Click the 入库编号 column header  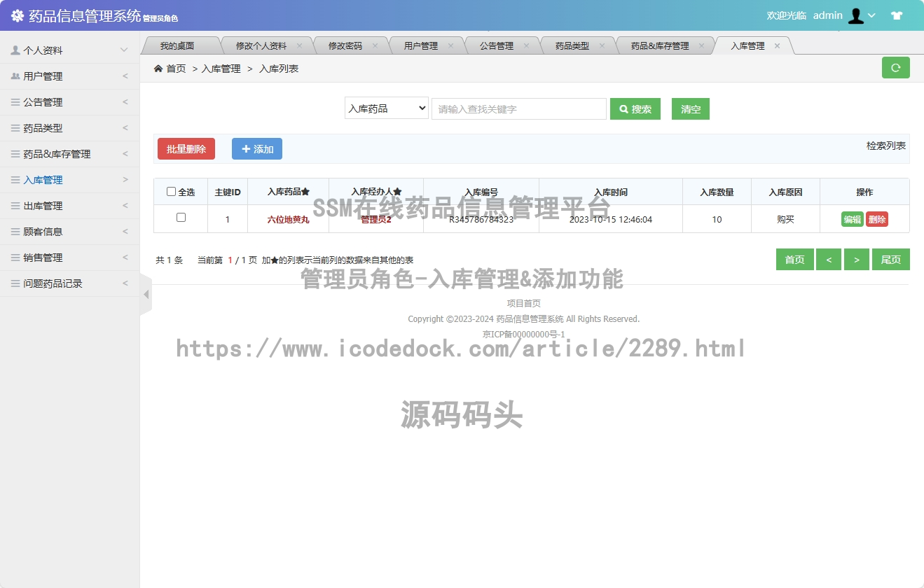point(481,192)
